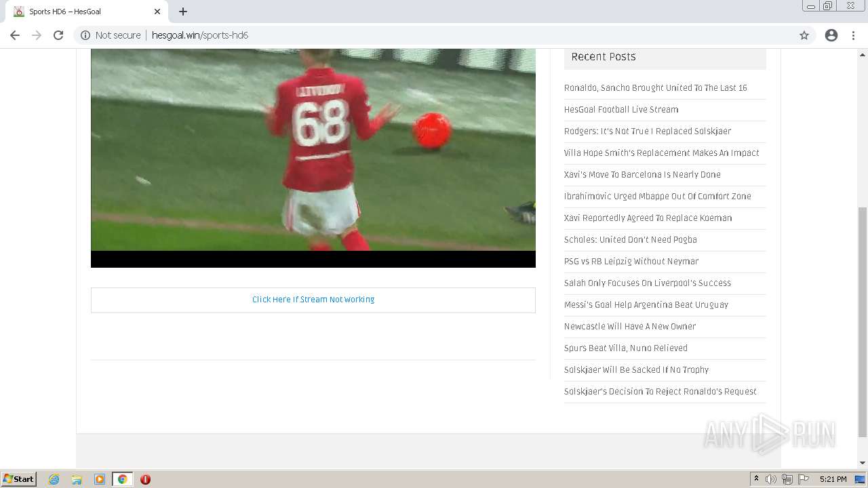Image resolution: width=868 pixels, height=488 pixels.
Task: Open 'Xavi's Move To Barcelona Is Nearly Done'
Action: click(642, 175)
